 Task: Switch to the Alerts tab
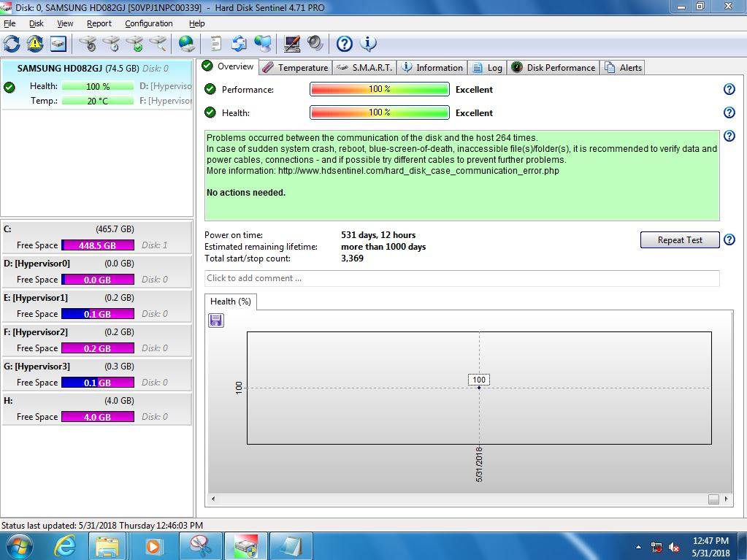(623, 68)
